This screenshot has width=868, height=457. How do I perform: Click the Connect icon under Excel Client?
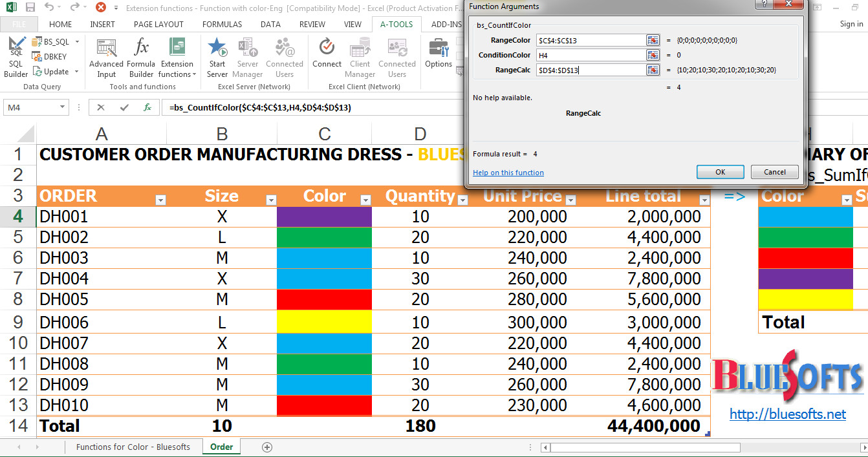(327, 58)
